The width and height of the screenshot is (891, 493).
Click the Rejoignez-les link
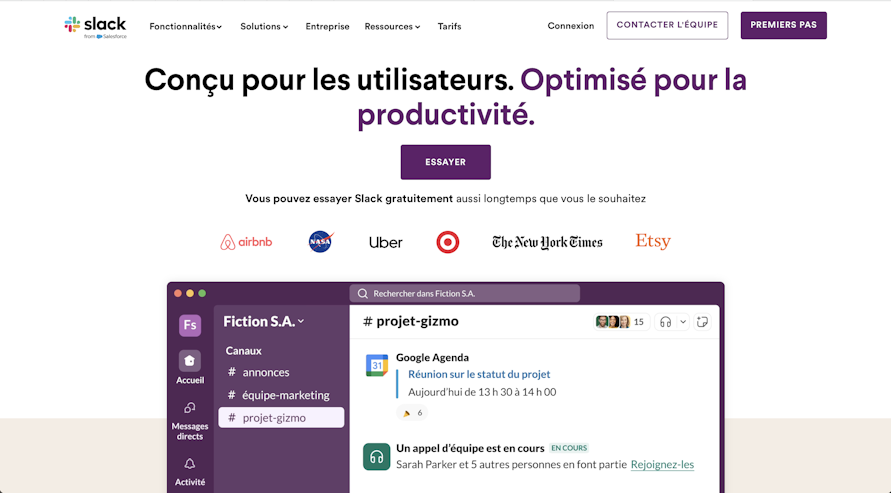[x=663, y=465]
